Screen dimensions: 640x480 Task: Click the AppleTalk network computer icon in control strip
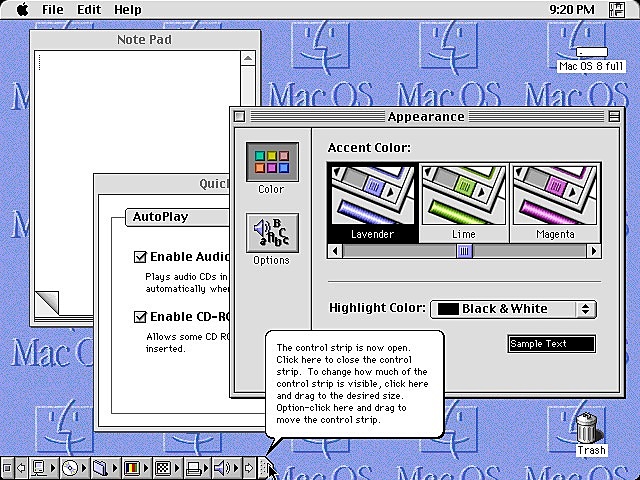point(39,467)
